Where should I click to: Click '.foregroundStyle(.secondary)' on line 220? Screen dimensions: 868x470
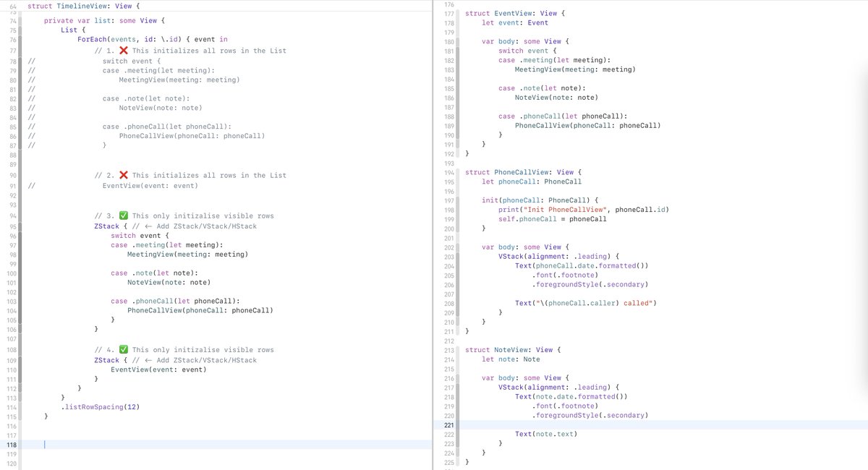[x=590, y=416]
